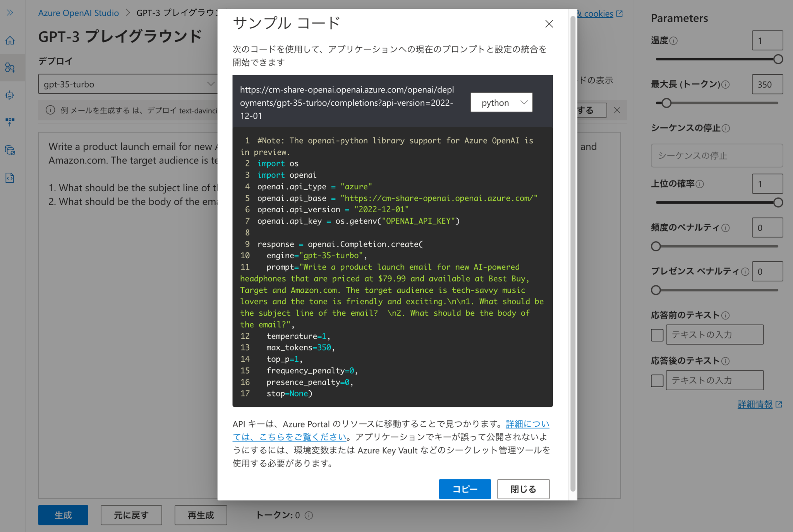Click the 最大長 tokens slider handle

666,103
